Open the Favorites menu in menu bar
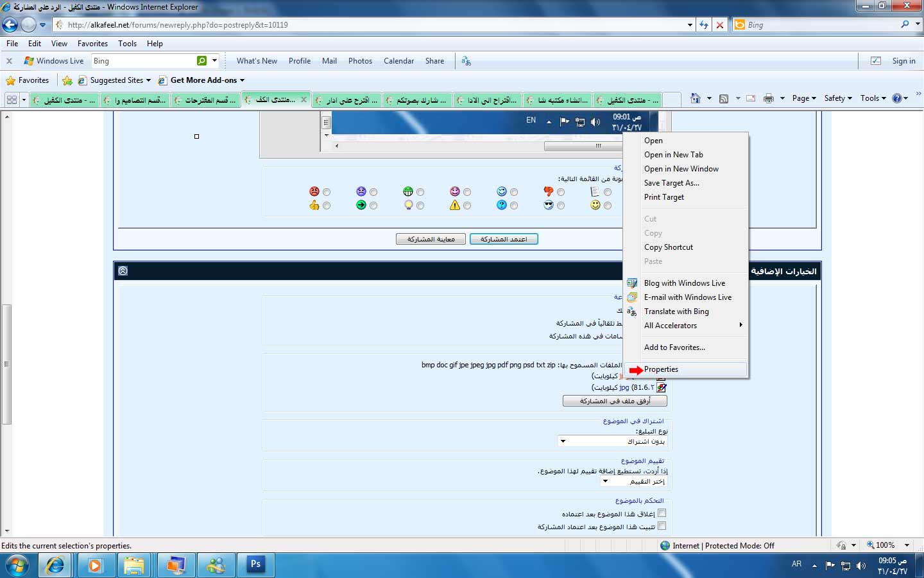This screenshot has width=924, height=578. click(92, 44)
